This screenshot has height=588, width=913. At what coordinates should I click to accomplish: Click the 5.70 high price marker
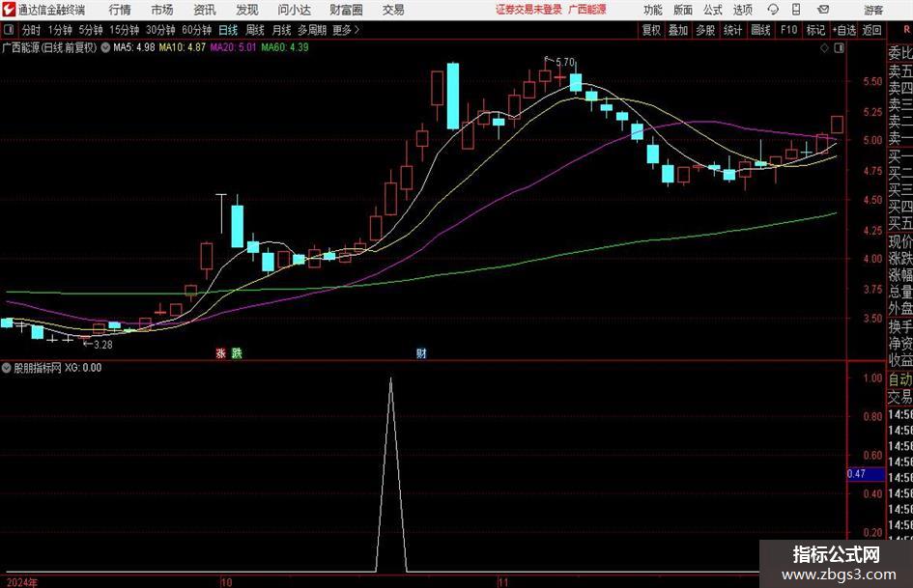(x=565, y=62)
